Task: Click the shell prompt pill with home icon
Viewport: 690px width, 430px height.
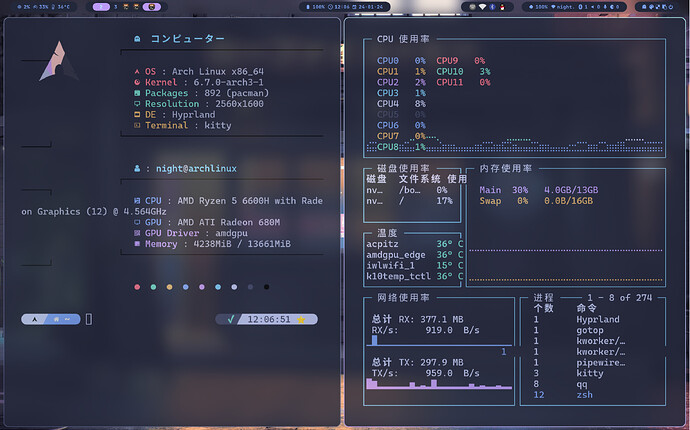Action: [51, 319]
